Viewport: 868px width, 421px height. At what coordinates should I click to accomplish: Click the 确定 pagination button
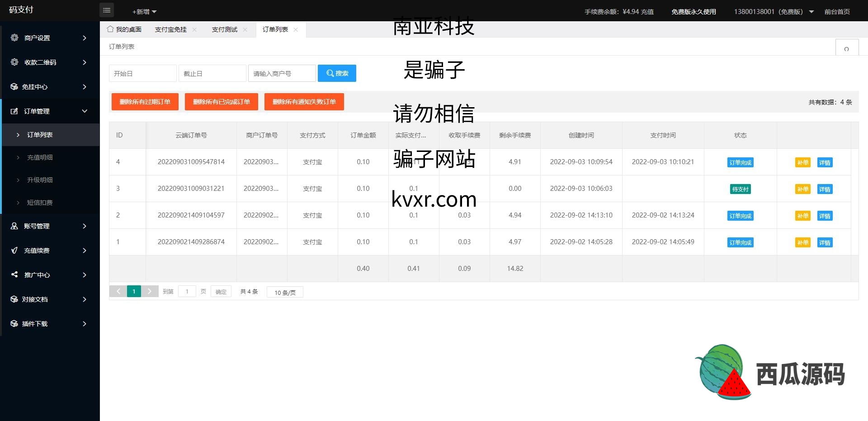pyautogui.click(x=221, y=292)
